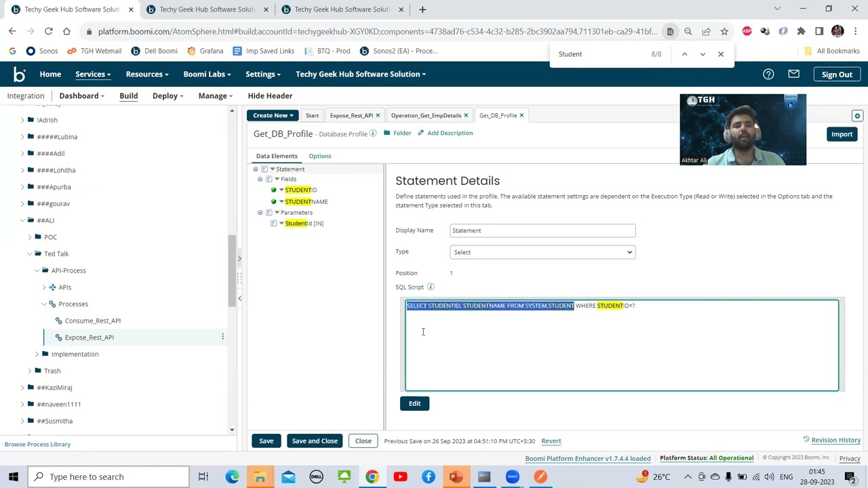Open the Type Select dropdown
The height and width of the screenshot is (488, 868).
pos(542,252)
